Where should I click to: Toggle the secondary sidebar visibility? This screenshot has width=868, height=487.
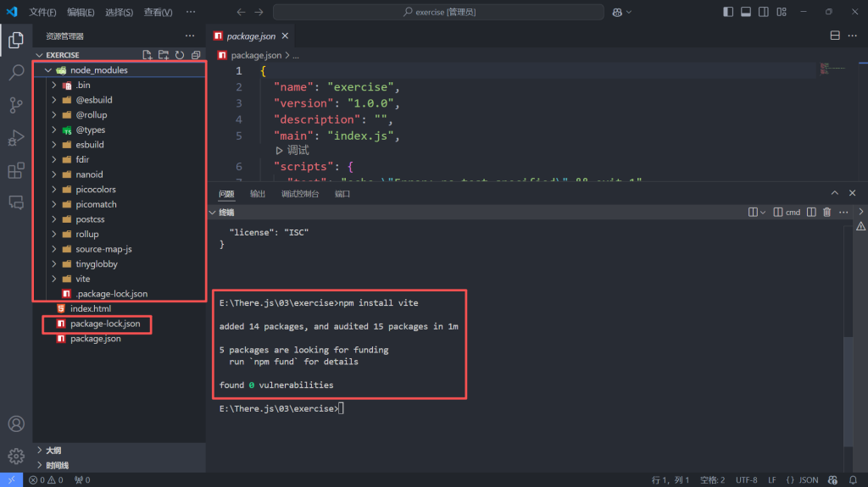tap(764, 12)
